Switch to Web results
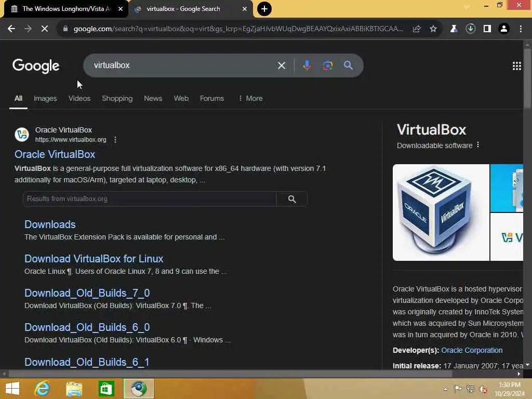Viewport: 532px width, 399px height. tap(181, 98)
